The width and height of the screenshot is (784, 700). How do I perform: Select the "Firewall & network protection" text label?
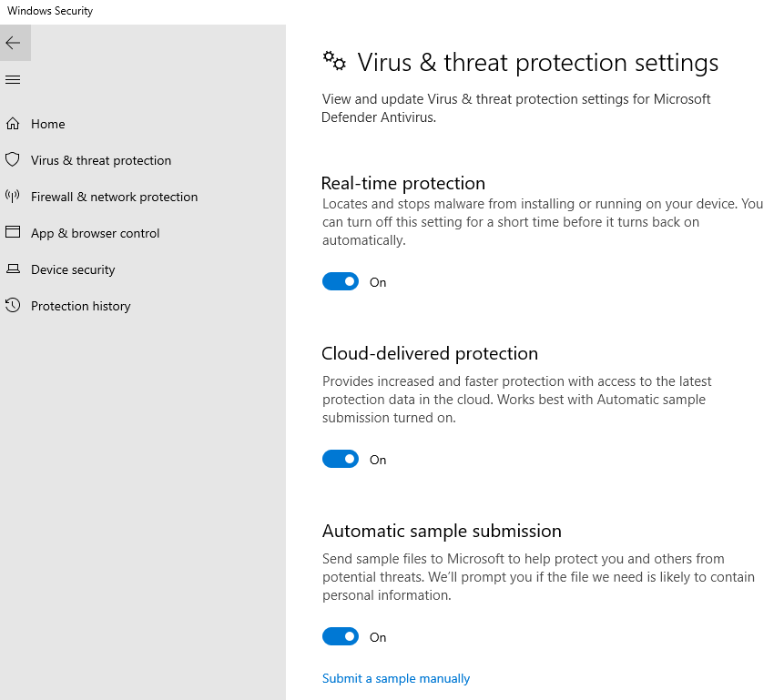tap(114, 197)
